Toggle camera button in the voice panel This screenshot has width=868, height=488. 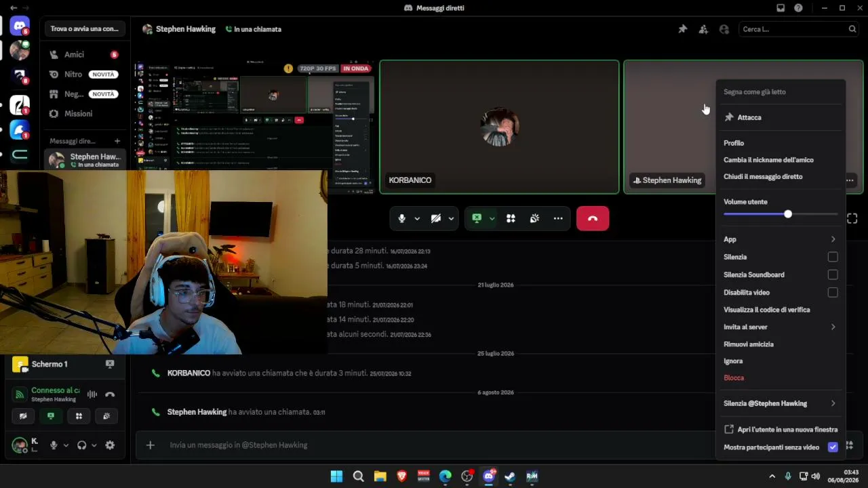23,416
